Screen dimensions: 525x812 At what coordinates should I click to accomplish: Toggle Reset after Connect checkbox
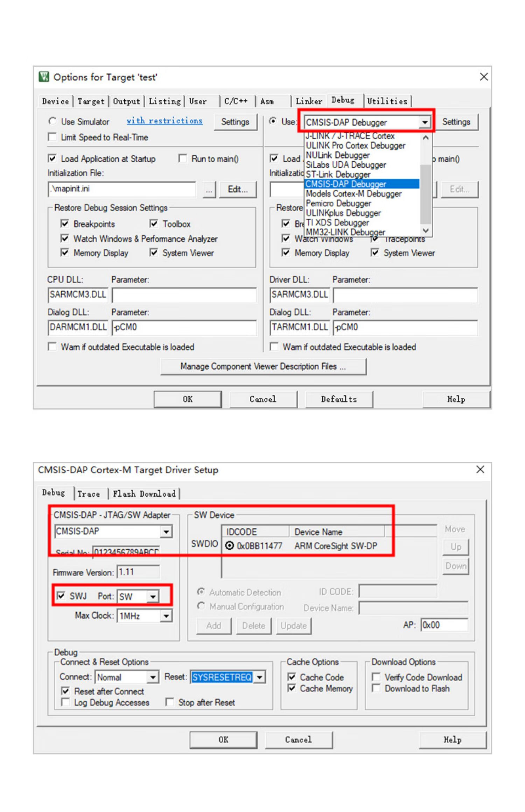[65, 691]
